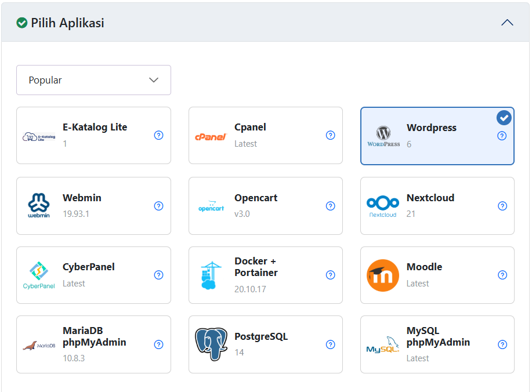Expand the Popular filter options
532x392 pixels.
pos(153,80)
